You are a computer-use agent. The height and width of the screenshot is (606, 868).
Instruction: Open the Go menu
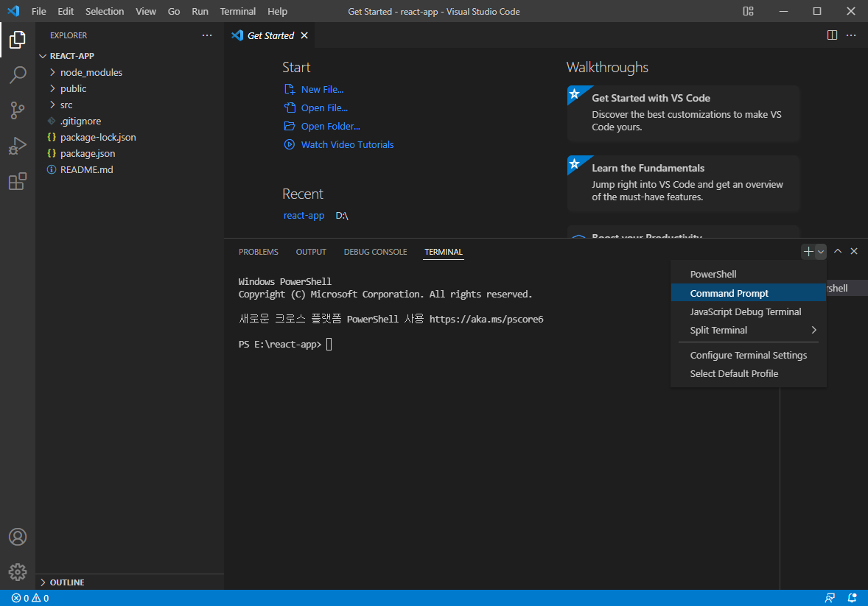click(174, 11)
